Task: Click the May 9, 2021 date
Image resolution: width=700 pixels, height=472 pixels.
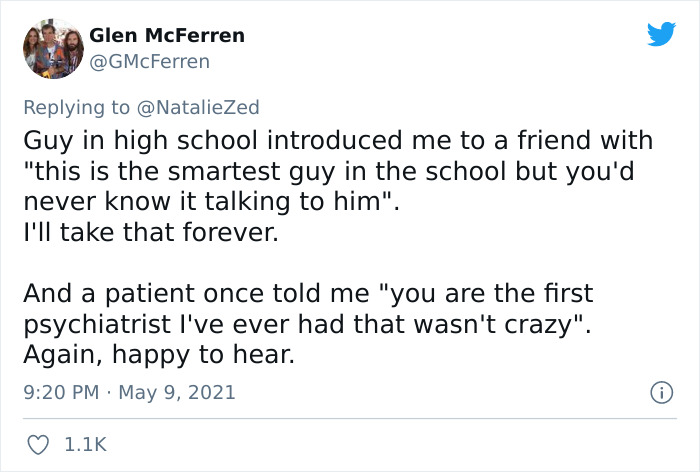Action: click(178, 392)
